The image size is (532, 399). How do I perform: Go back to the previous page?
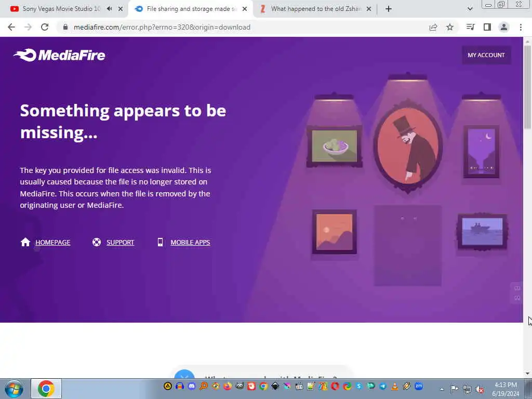coord(11,27)
